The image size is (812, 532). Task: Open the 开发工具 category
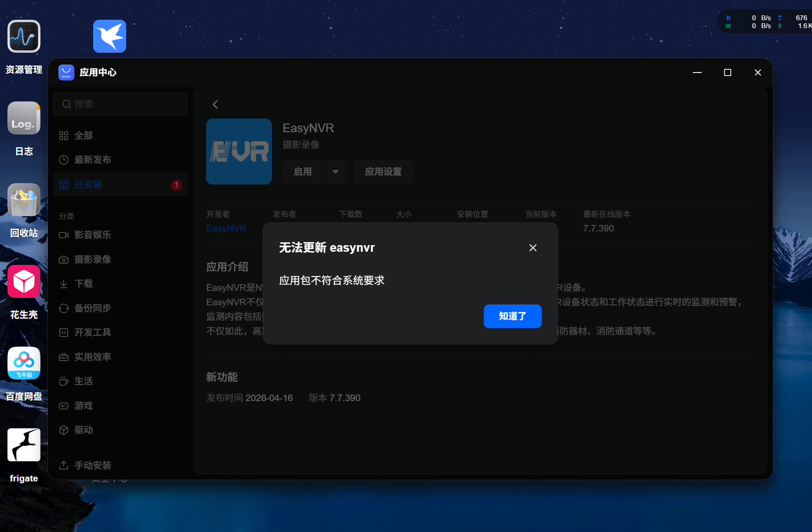pos(120,333)
